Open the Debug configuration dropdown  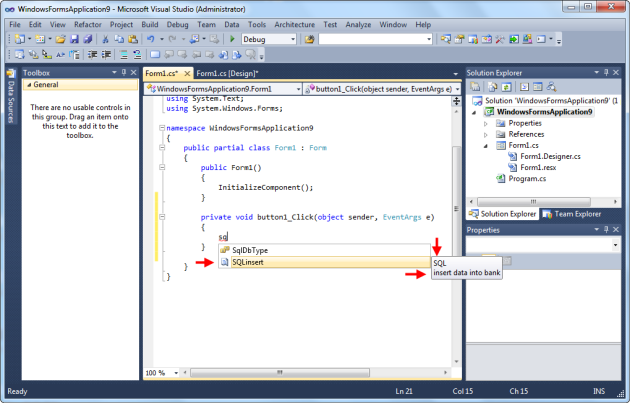tap(291, 39)
